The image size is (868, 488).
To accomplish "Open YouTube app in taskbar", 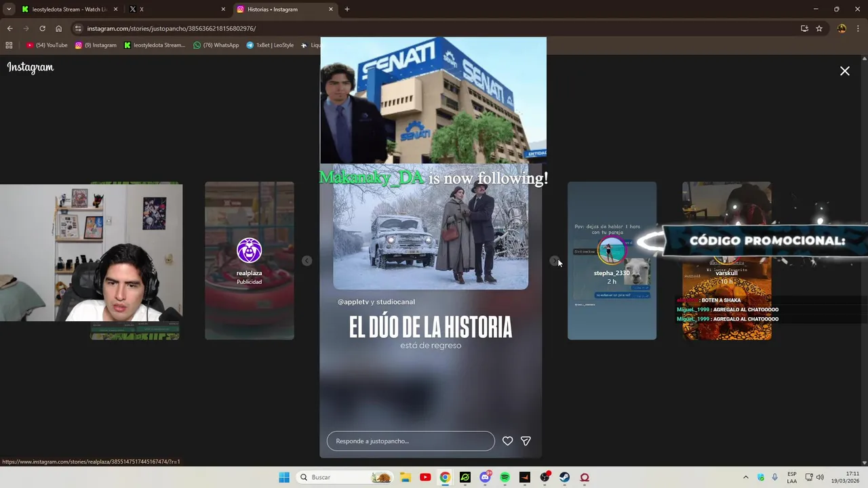I will [425, 477].
